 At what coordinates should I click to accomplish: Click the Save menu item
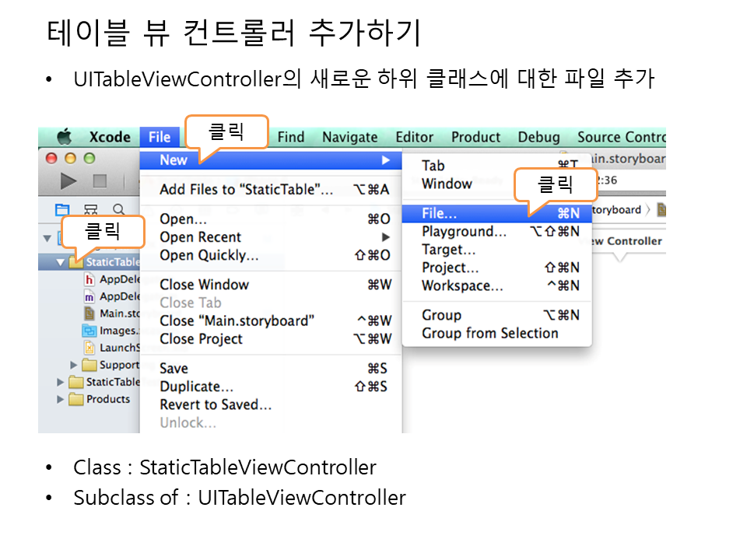tap(174, 369)
